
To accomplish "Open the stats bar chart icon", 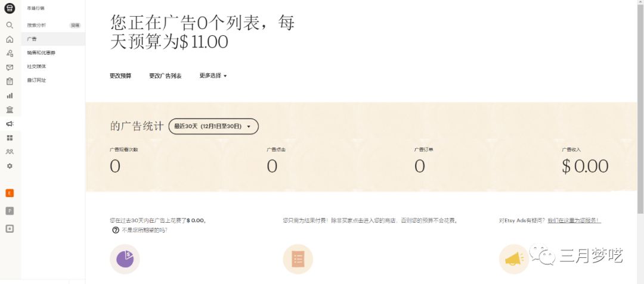I will 10,95.
